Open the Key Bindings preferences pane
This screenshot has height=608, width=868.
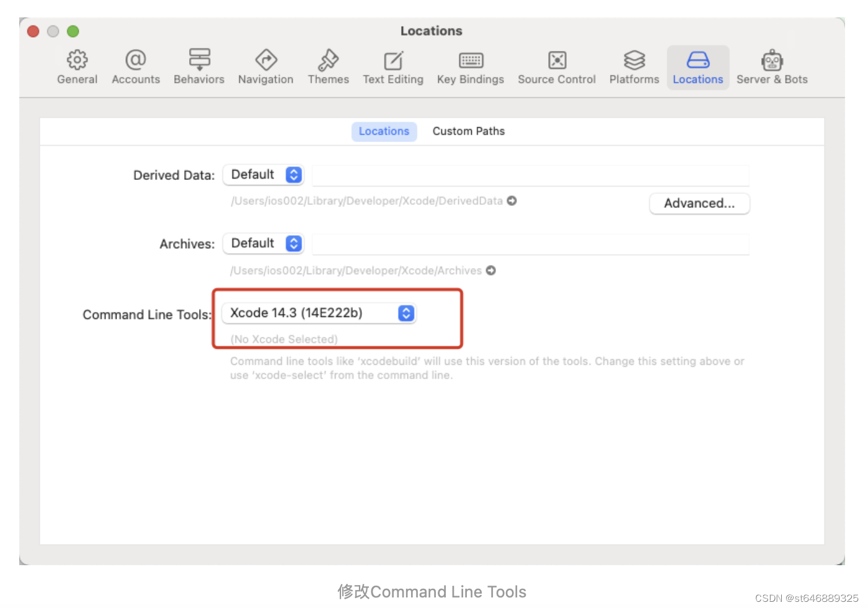471,67
